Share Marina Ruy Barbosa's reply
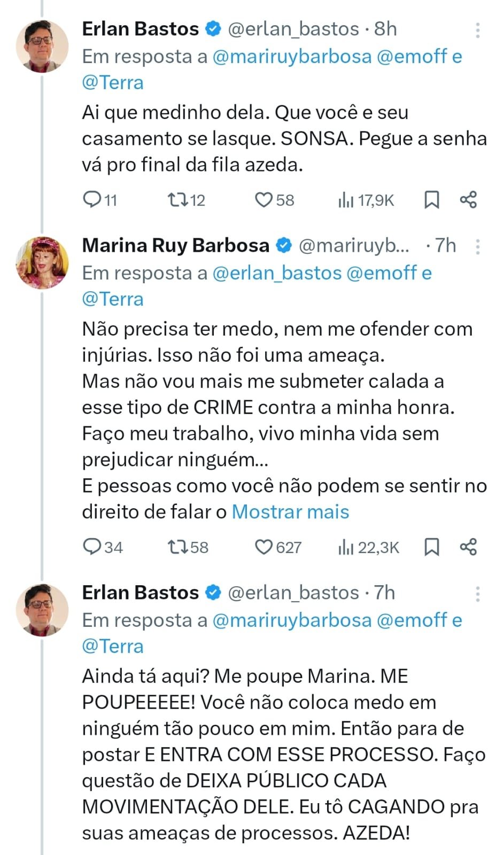The height and width of the screenshot is (855, 504). [469, 547]
